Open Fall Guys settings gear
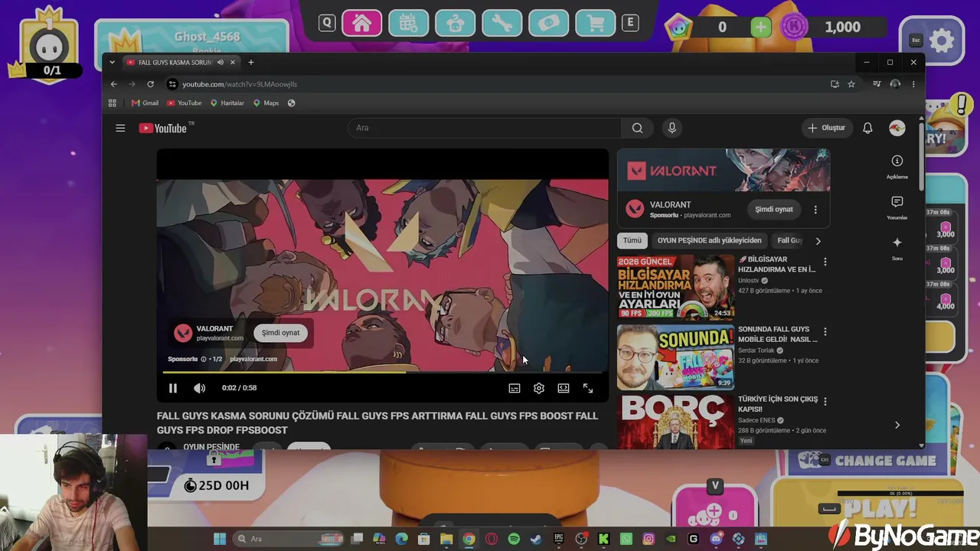The width and height of the screenshot is (980, 551). pos(942,41)
